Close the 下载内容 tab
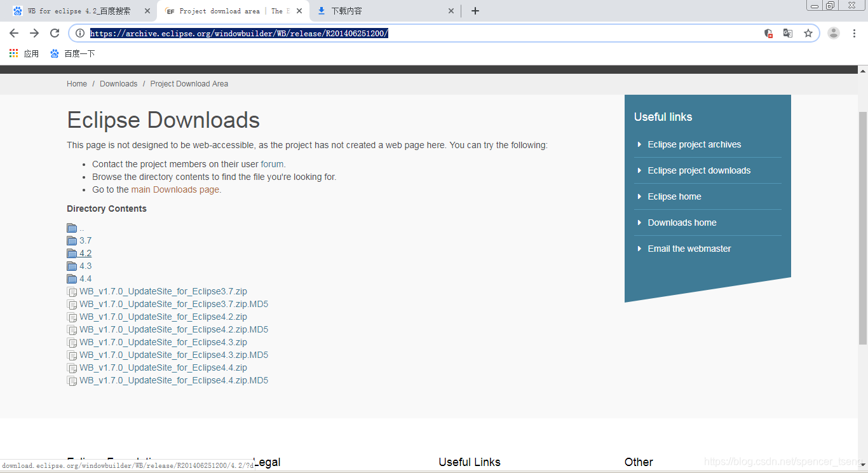 pyautogui.click(x=451, y=11)
